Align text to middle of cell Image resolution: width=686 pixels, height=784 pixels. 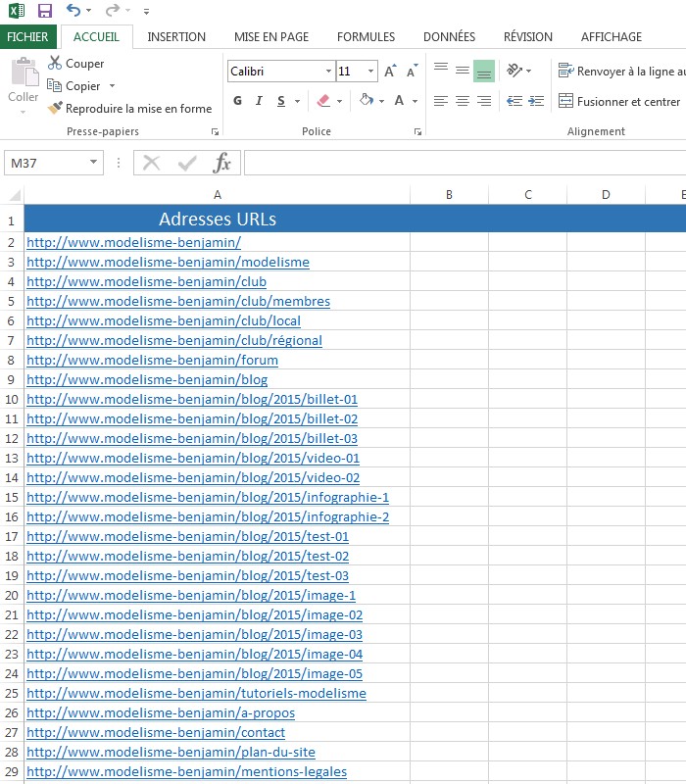[x=463, y=71]
